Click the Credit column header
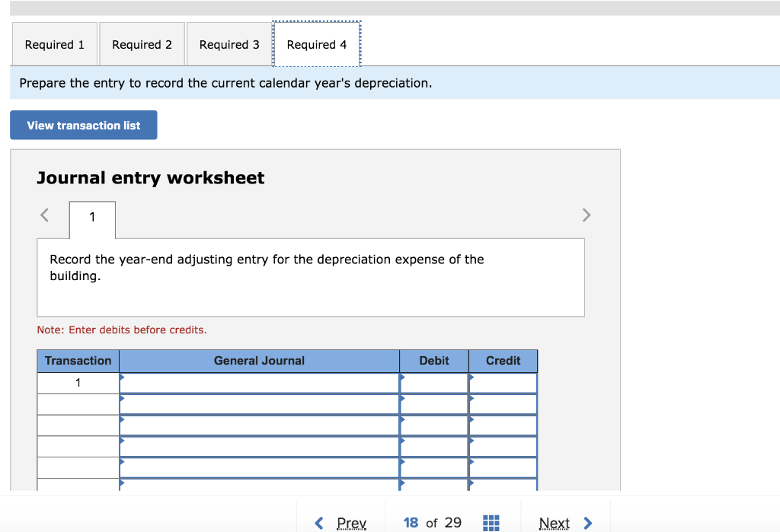This screenshot has height=532, width=780. point(503,361)
